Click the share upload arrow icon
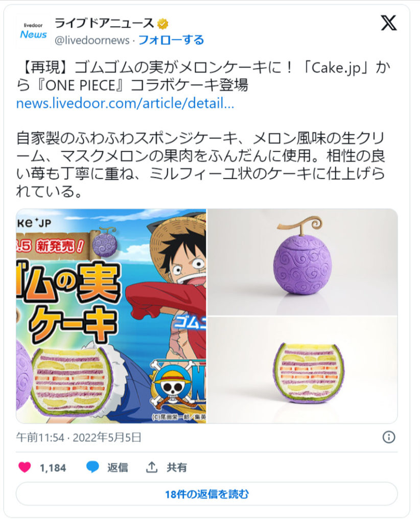 [x=152, y=467]
